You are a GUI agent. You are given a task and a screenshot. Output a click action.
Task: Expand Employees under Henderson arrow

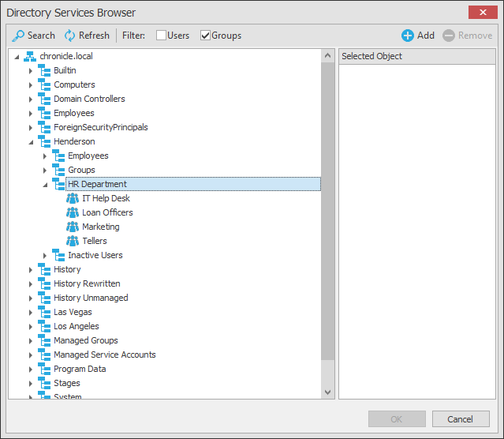pos(45,156)
